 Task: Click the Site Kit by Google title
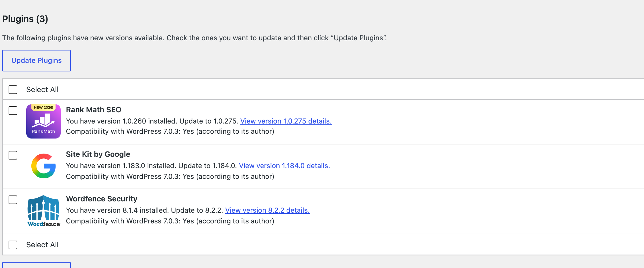pyautogui.click(x=98, y=154)
